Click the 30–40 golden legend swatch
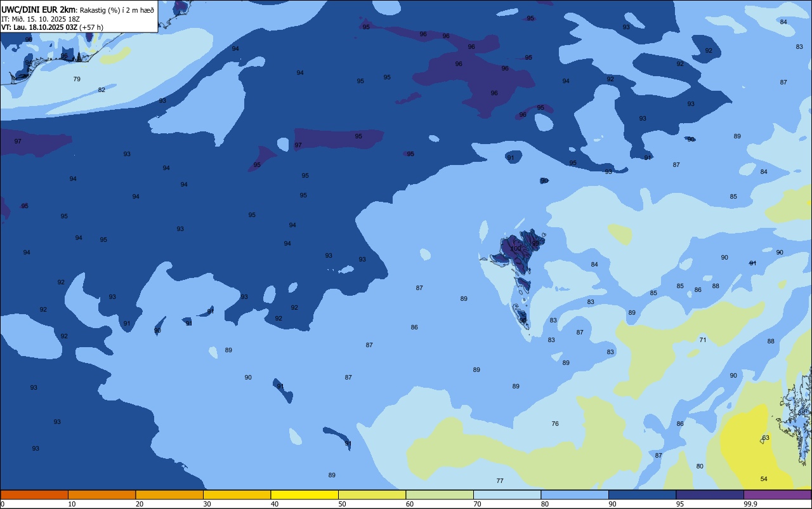The height and width of the screenshot is (509, 812). coord(237,494)
